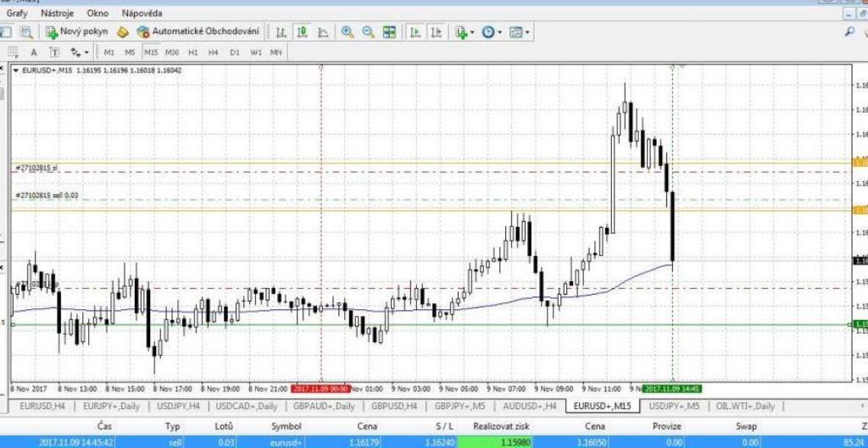Viewport: 868px width, 448px height.
Task: Expand the periods dropdown arrow
Action: coord(500,33)
